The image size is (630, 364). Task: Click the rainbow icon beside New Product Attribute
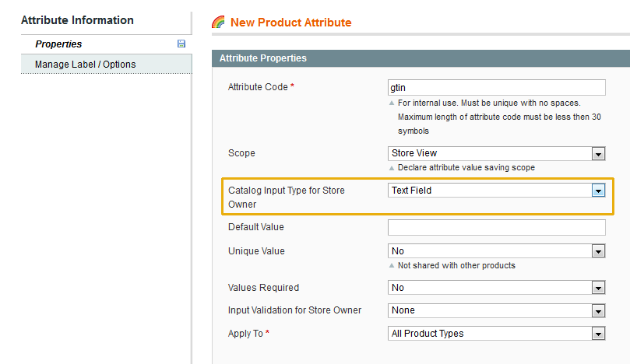(x=219, y=23)
